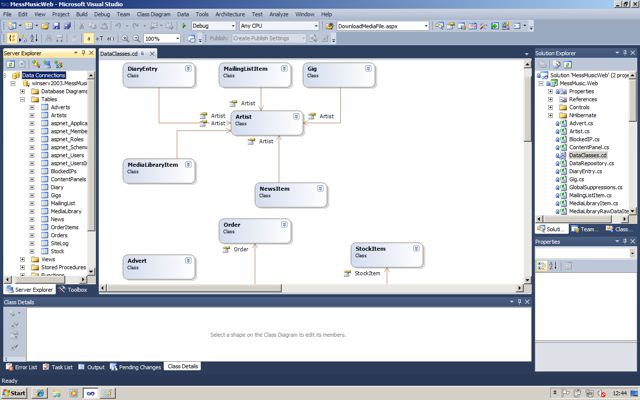Expand the DiaryEntry class shape chevron
The height and width of the screenshot is (400, 640).
[188, 69]
